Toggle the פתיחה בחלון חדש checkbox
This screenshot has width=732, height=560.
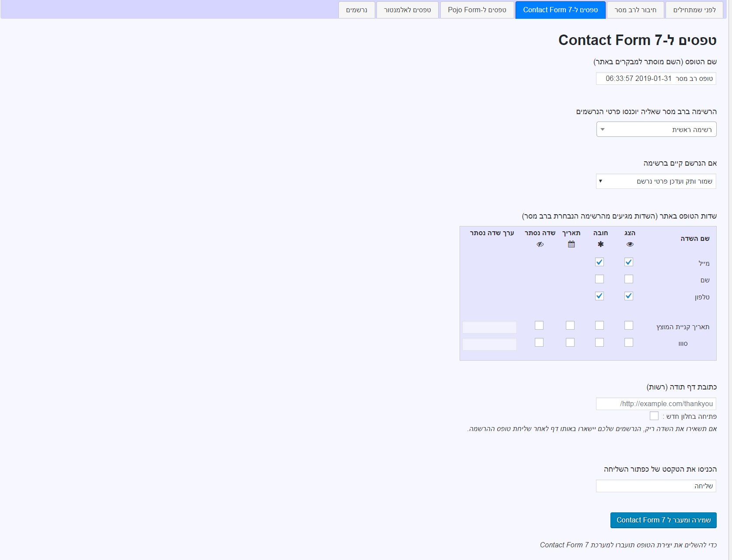point(654,416)
